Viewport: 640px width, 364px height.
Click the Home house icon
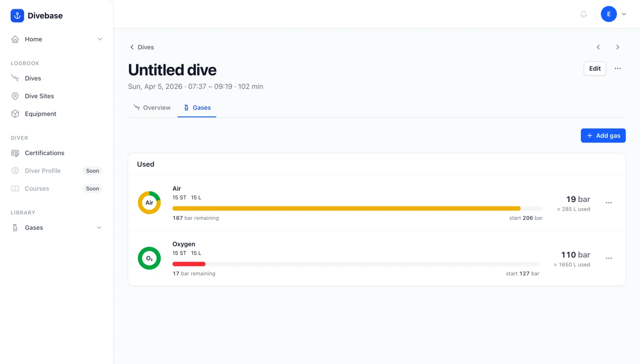pos(15,39)
